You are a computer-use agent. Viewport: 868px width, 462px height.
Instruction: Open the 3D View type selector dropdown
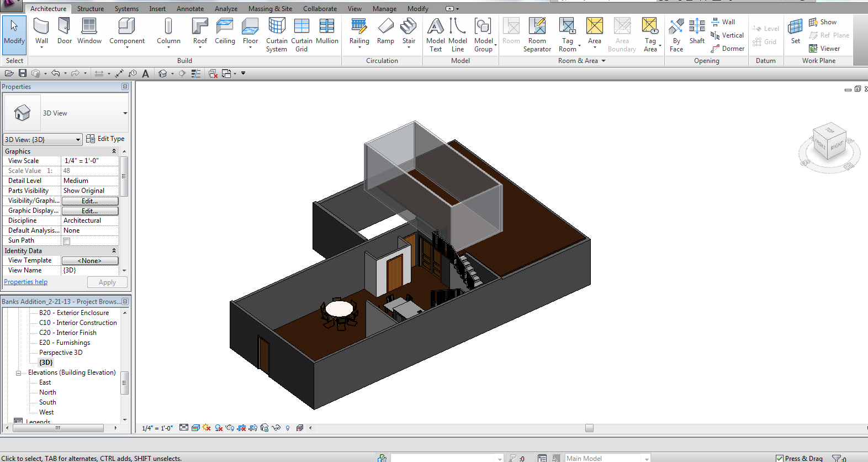click(x=125, y=113)
